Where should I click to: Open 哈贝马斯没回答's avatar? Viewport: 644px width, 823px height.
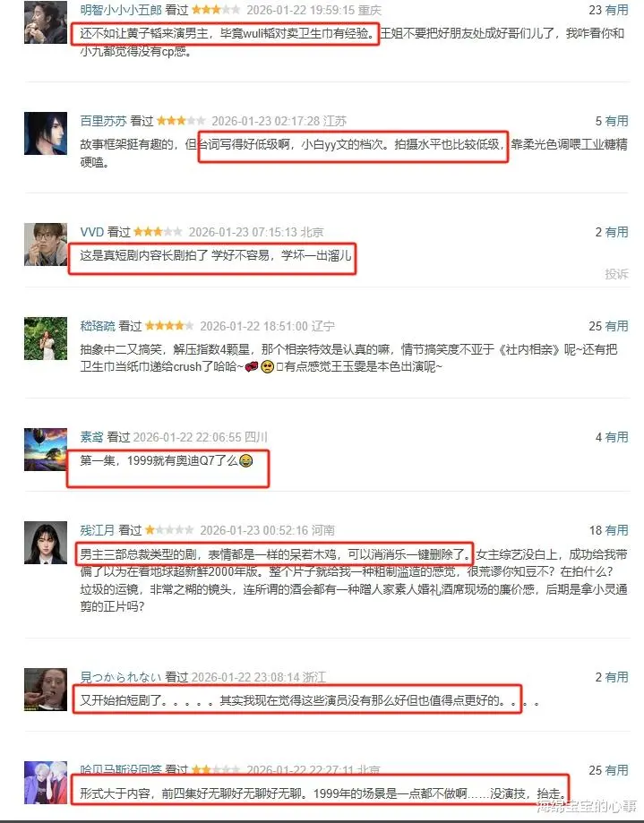click(46, 783)
